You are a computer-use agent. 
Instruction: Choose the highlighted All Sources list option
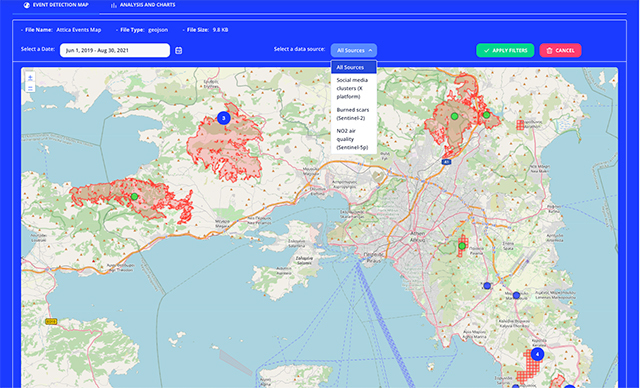[x=354, y=67]
